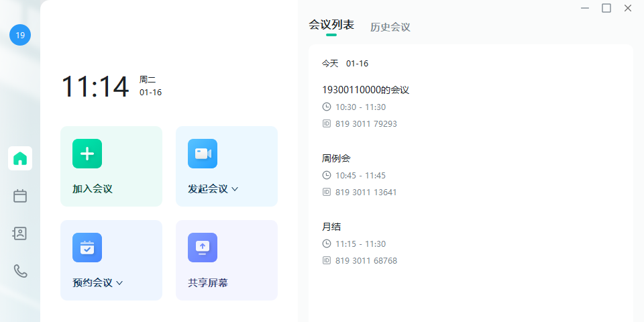
Task: Click the large 11:14 clock display
Action: pyautogui.click(x=95, y=87)
